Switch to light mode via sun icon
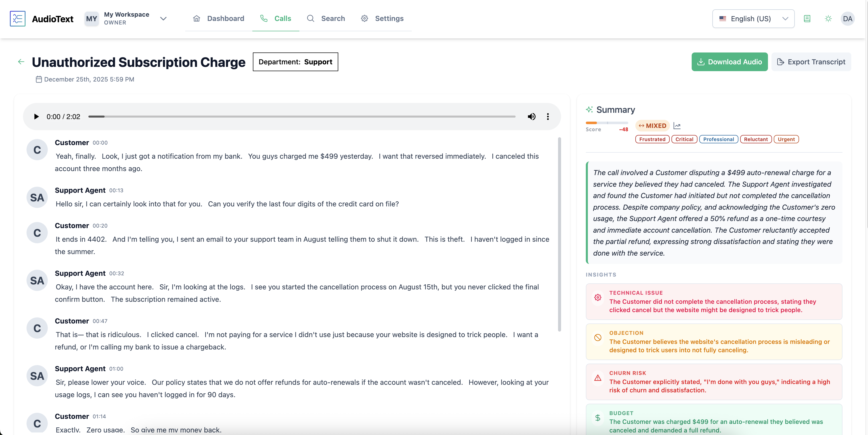Image resolution: width=868 pixels, height=435 pixels. (828, 18)
